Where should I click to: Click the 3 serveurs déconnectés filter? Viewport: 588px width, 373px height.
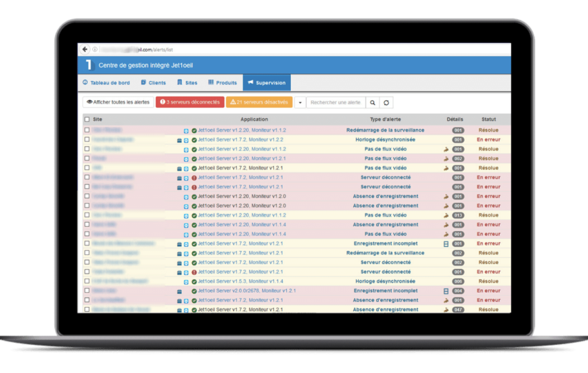(190, 102)
